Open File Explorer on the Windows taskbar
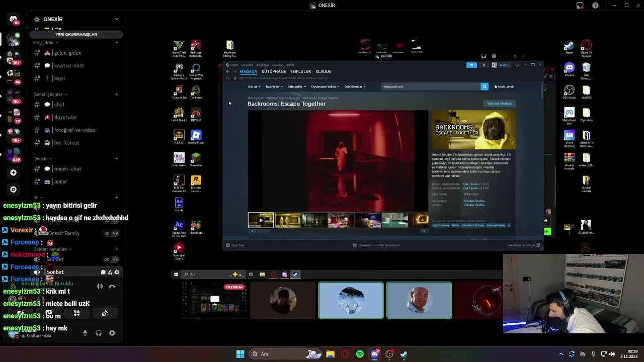This screenshot has height=362, width=644. (x=330, y=354)
